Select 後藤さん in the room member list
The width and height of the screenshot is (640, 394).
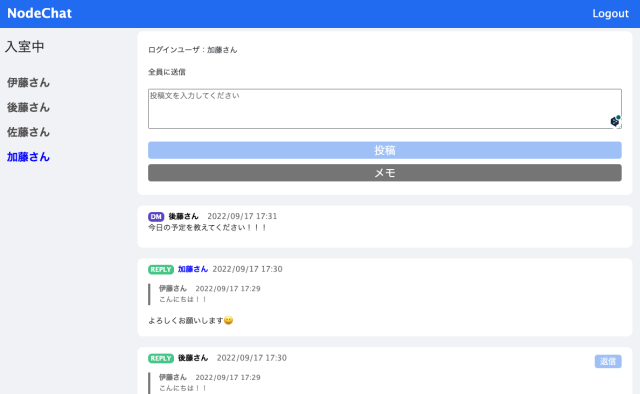(28, 107)
